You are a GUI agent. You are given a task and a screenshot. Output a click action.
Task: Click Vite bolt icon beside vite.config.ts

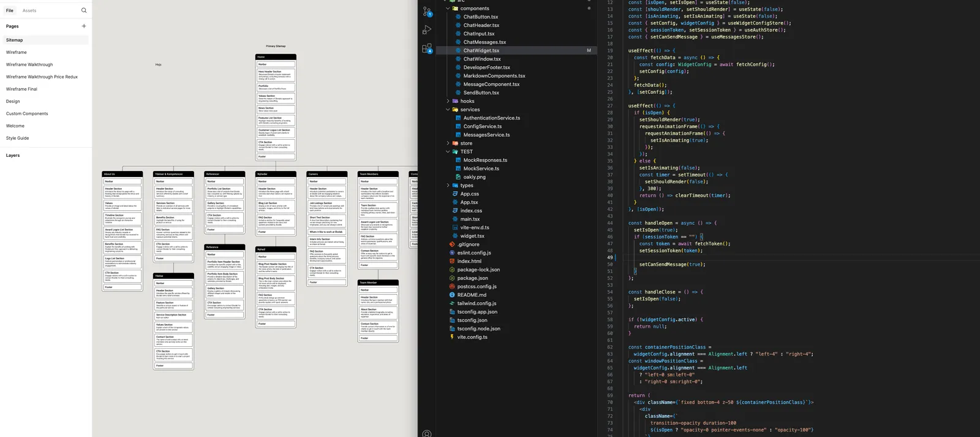[x=452, y=337]
